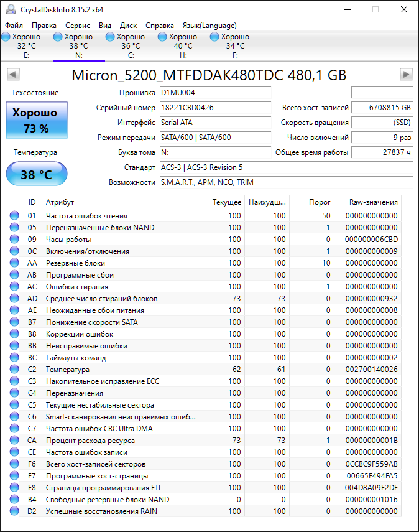Click the CrystalDiskInfo app icon in title bar

click(11, 9)
